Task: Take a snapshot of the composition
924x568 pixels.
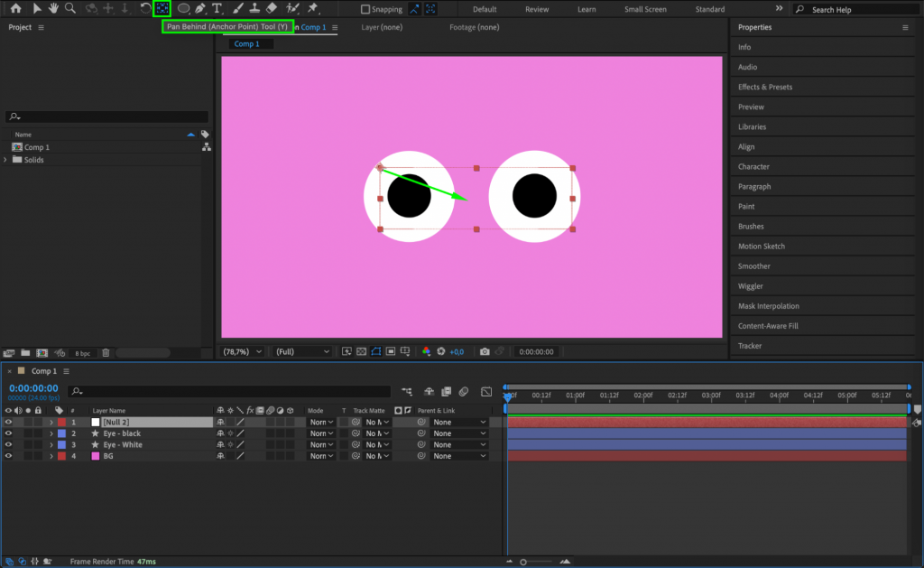Action: 484,351
